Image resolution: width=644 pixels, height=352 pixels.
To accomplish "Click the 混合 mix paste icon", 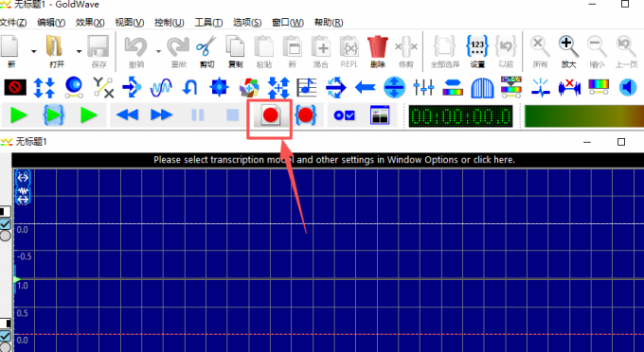I will pos(321,46).
